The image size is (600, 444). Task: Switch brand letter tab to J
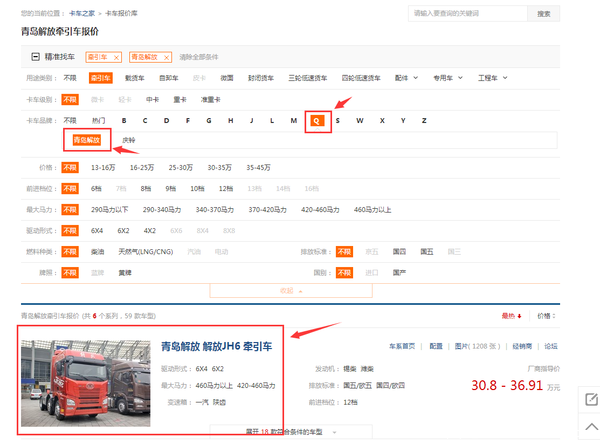(251, 121)
